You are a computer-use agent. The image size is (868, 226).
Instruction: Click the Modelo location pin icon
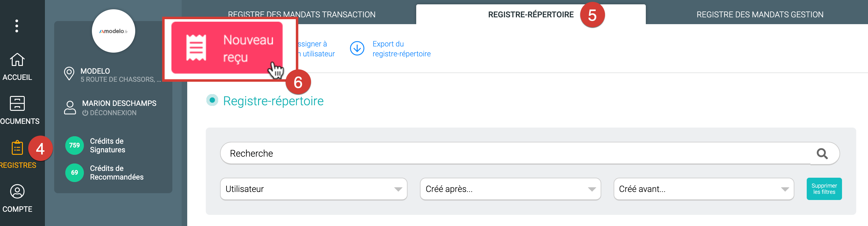[x=69, y=74]
